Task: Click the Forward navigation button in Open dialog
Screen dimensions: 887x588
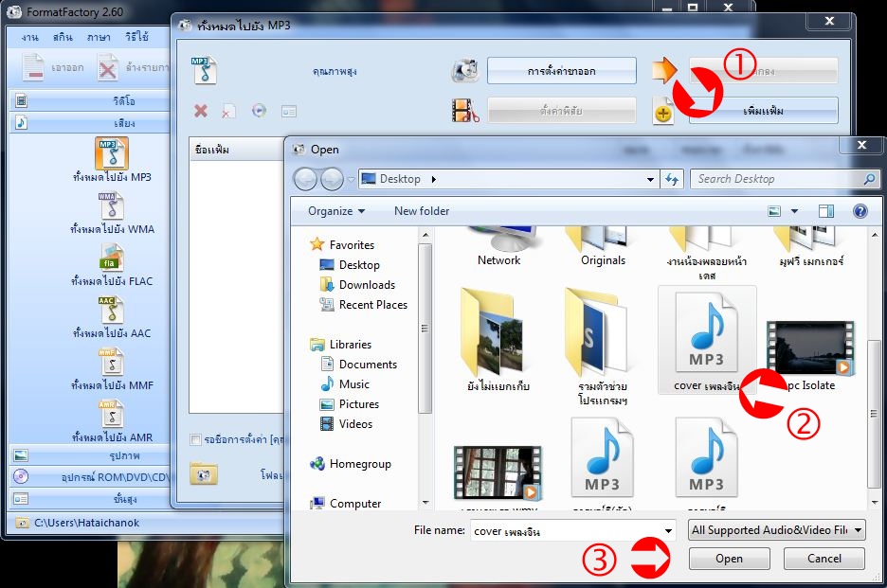Action: point(332,180)
